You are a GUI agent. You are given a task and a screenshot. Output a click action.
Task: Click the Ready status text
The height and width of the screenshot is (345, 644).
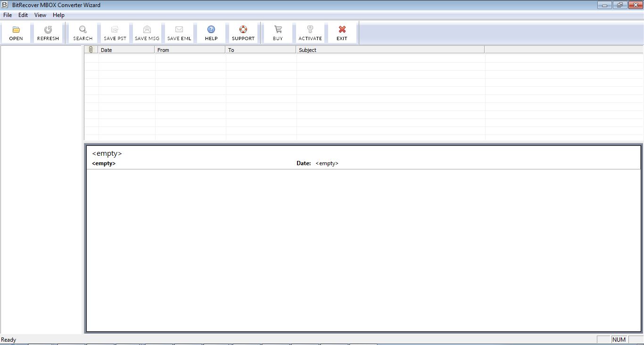pos(8,340)
